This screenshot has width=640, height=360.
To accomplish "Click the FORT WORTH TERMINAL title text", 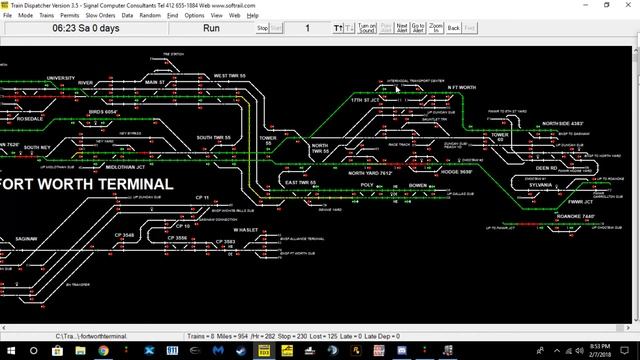I will tap(87, 184).
